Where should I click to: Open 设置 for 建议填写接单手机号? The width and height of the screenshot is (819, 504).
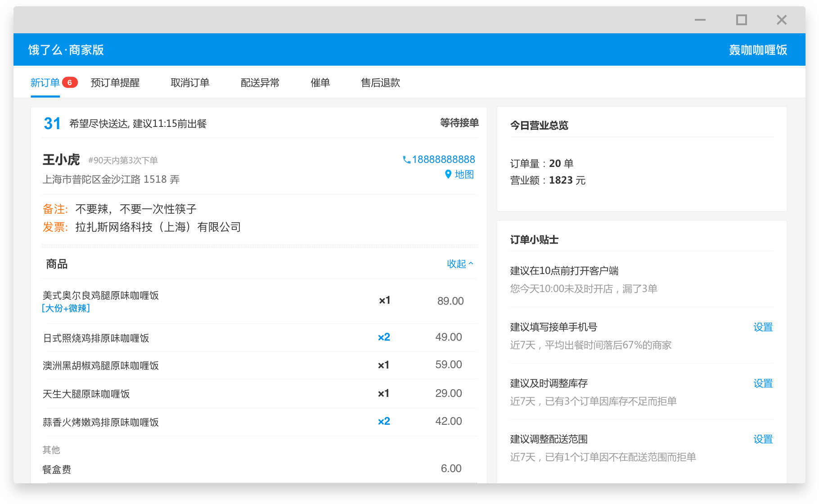pos(763,327)
